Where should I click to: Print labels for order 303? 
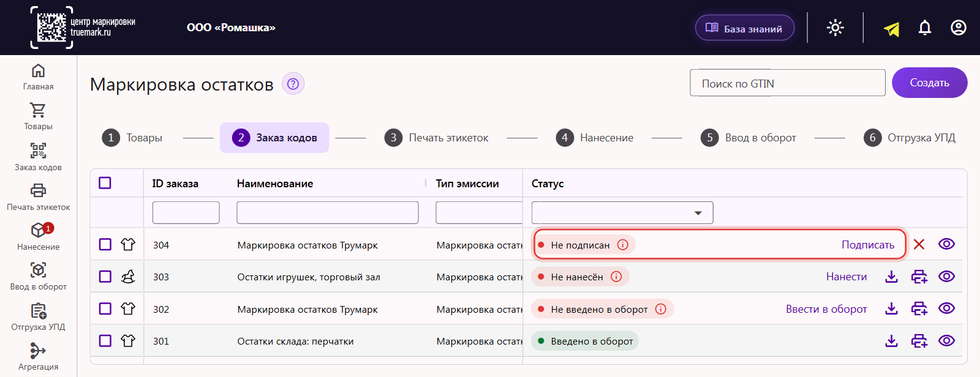[x=919, y=277]
